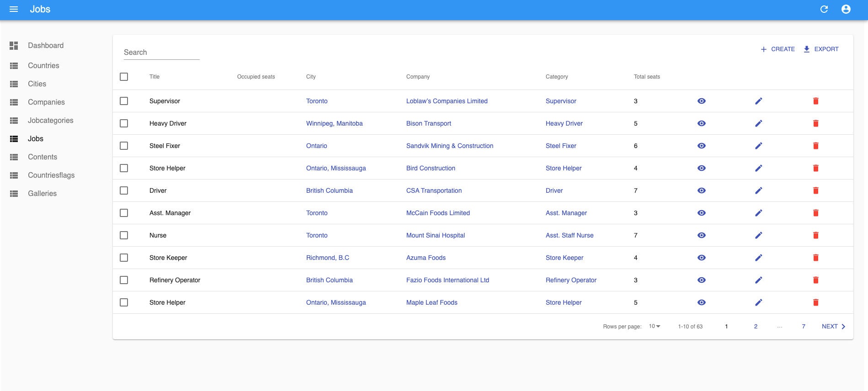Edit the Supervisor job with pencil icon

point(759,101)
